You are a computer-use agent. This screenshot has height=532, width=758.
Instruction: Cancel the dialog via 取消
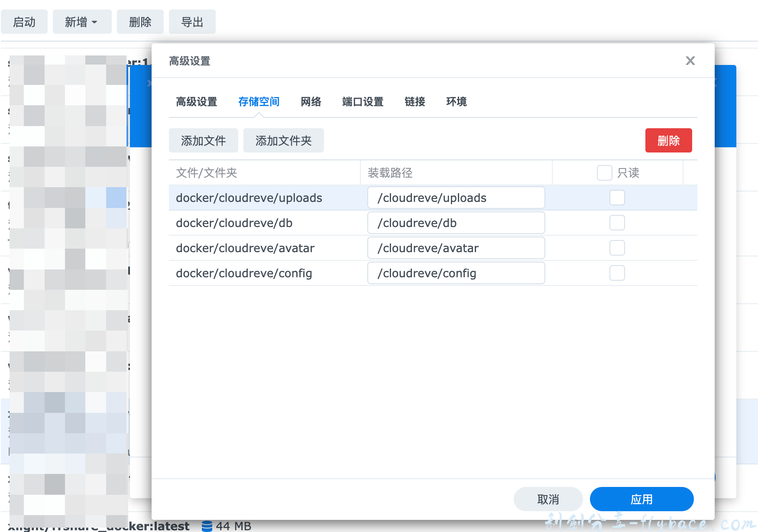click(x=548, y=499)
